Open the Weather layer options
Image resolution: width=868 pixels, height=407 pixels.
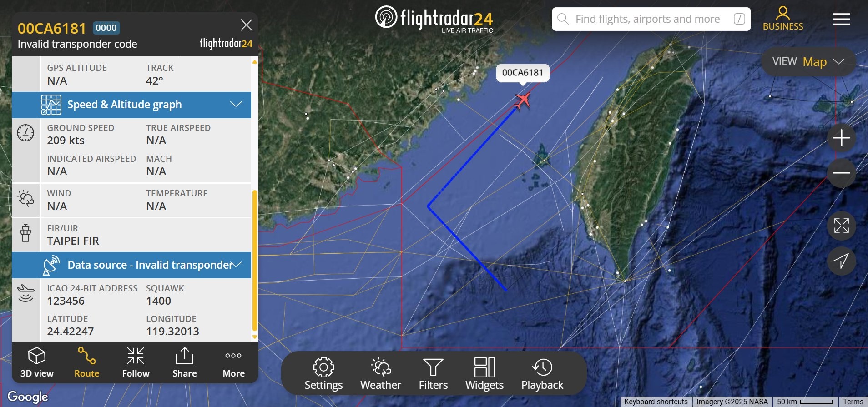point(381,374)
